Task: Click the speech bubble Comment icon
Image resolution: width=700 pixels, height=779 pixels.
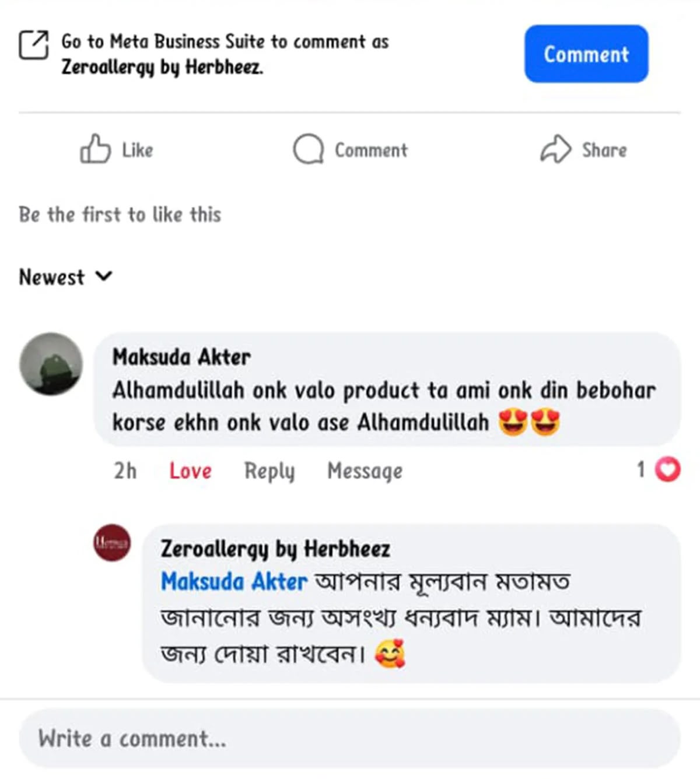Action: (x=308, y=149)
